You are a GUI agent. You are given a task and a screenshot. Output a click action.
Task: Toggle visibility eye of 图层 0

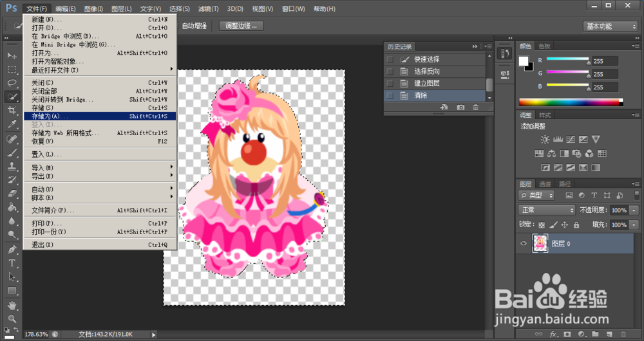(x=523, y=243)
